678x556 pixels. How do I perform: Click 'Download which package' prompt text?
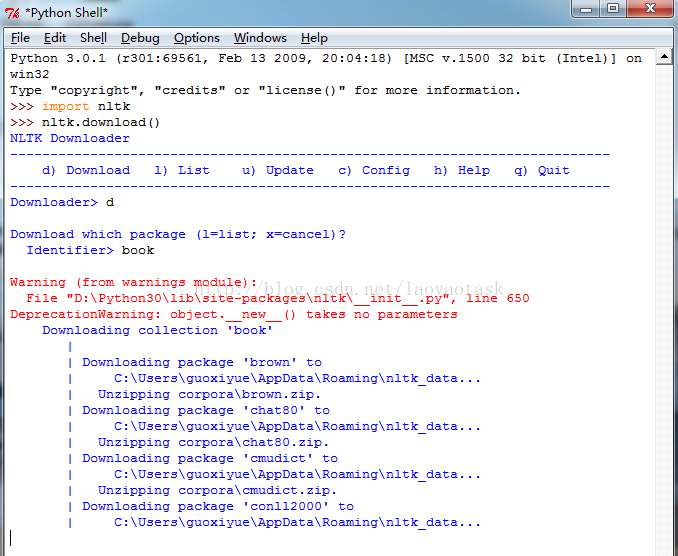pos(178,234)
